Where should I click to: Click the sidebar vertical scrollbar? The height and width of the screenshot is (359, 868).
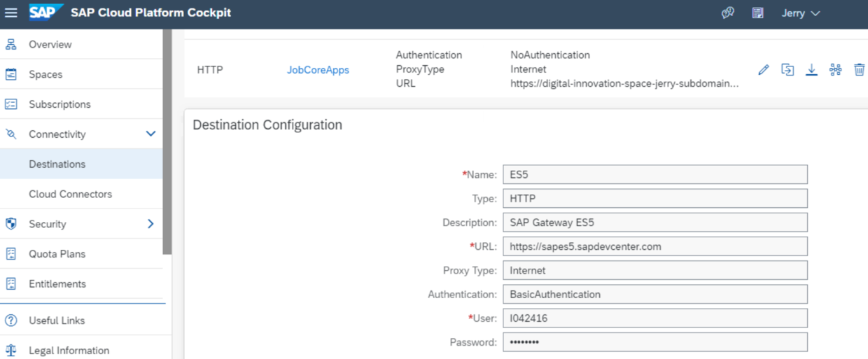tap(167, 140)
